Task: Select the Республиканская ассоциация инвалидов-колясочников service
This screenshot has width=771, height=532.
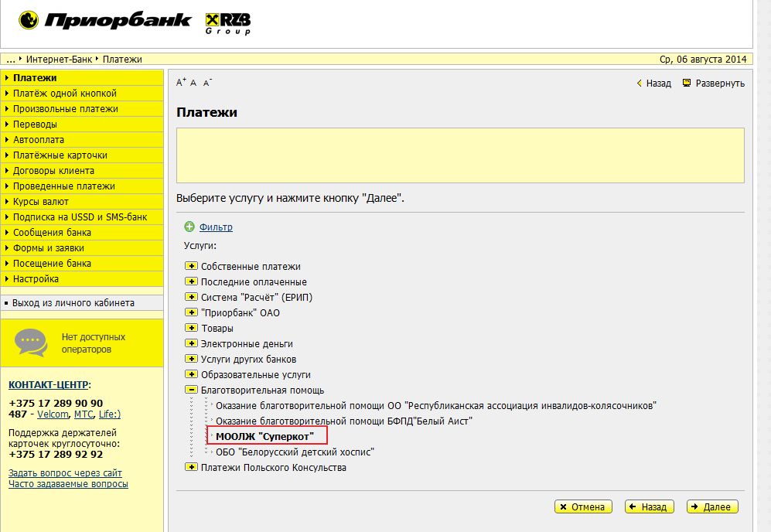Action: (436, 406)
